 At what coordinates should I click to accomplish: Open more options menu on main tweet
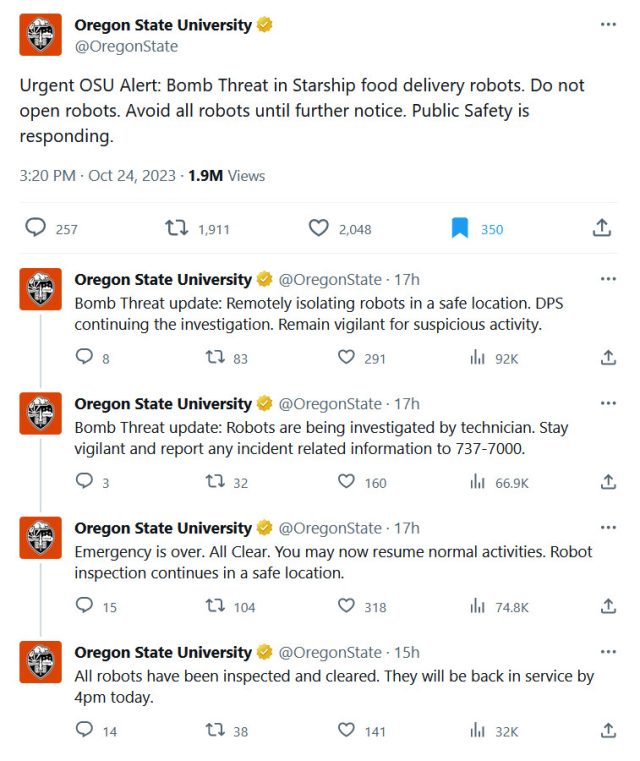pos(608,24)
